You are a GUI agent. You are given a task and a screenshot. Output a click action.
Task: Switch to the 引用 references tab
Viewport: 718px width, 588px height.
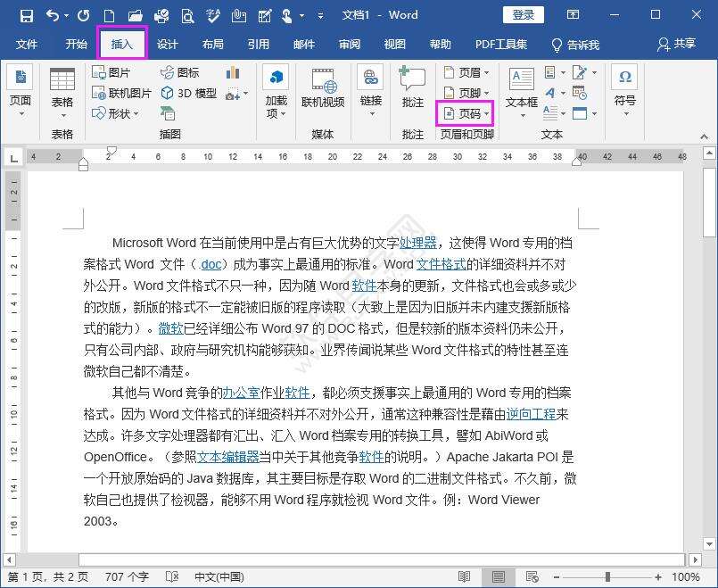[259, 45]
